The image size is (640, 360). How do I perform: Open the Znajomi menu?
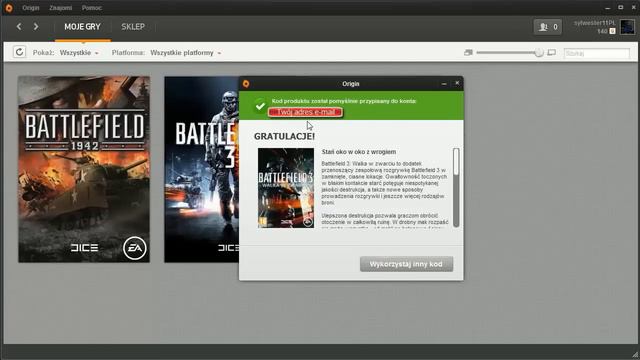(x=60, y=8)
